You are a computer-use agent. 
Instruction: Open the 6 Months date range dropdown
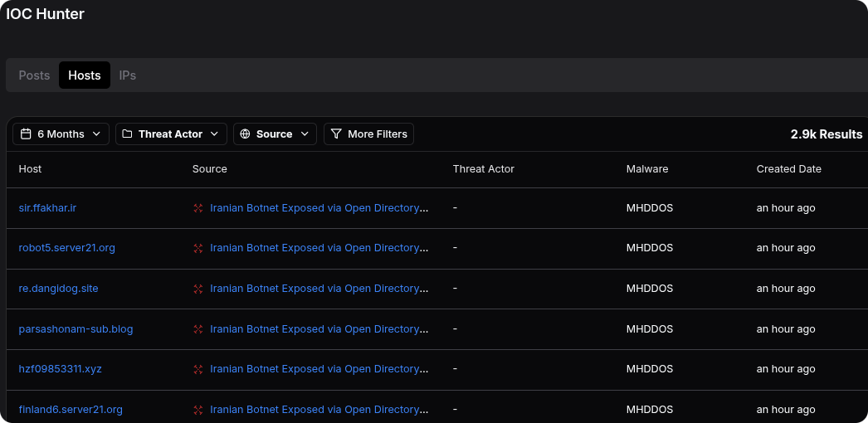[61, 134]
